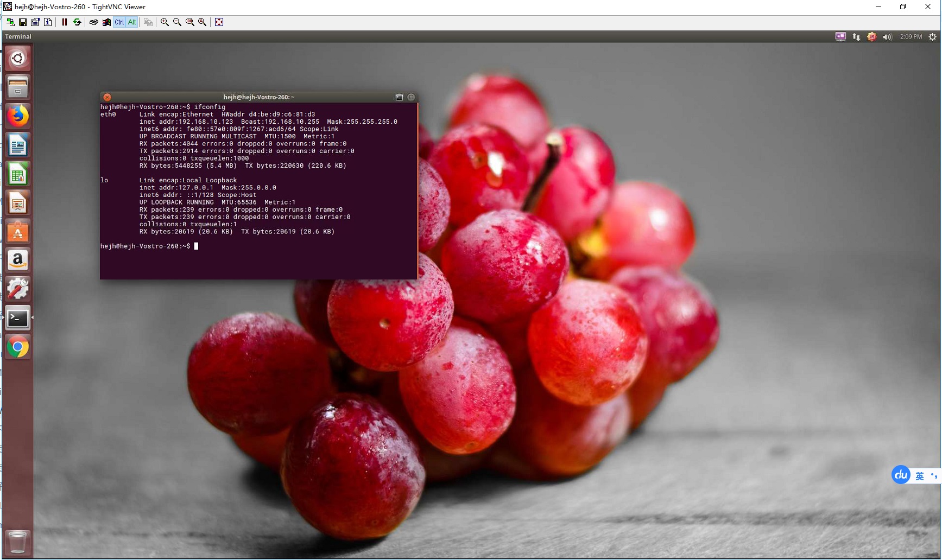Click the Mask:255.255.255.0 text
The width and height of the screenshot is (942, 560).
(362, 122)
